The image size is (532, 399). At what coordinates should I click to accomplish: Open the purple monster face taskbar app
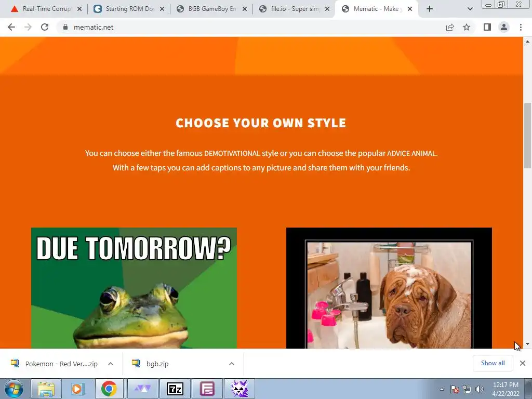(240, 389)
